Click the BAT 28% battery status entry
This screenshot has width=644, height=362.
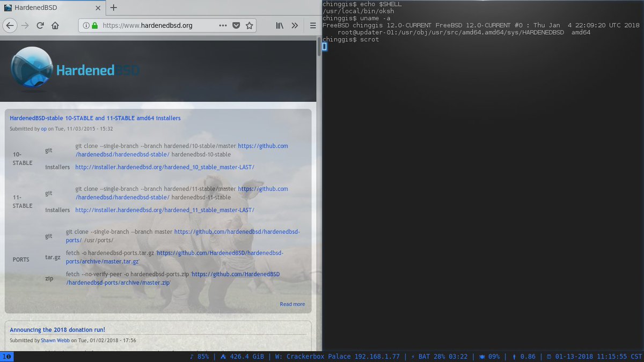point(441,357)
